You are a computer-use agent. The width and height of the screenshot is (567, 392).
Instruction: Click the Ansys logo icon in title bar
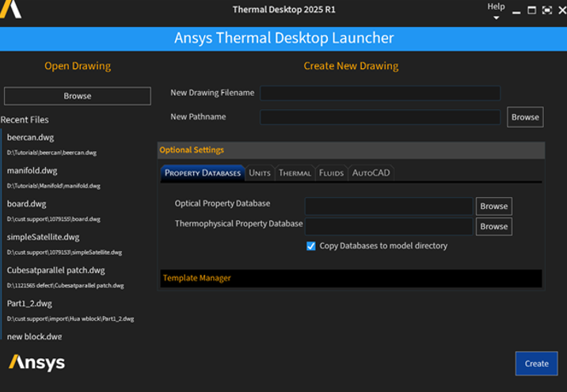(11, 10)
